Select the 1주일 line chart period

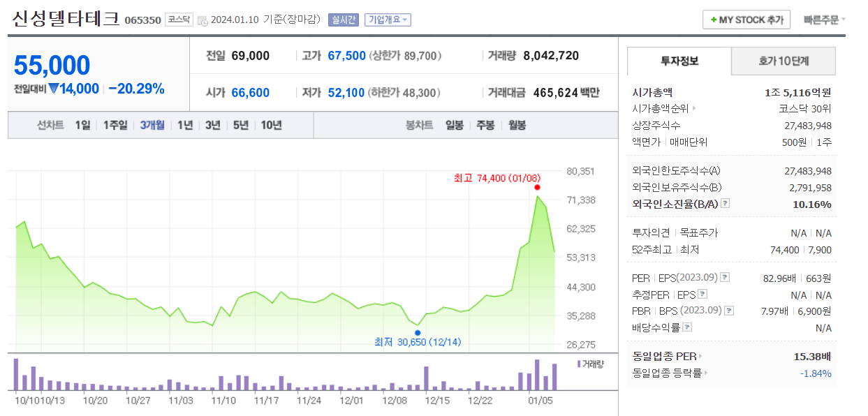coord(115,125)
